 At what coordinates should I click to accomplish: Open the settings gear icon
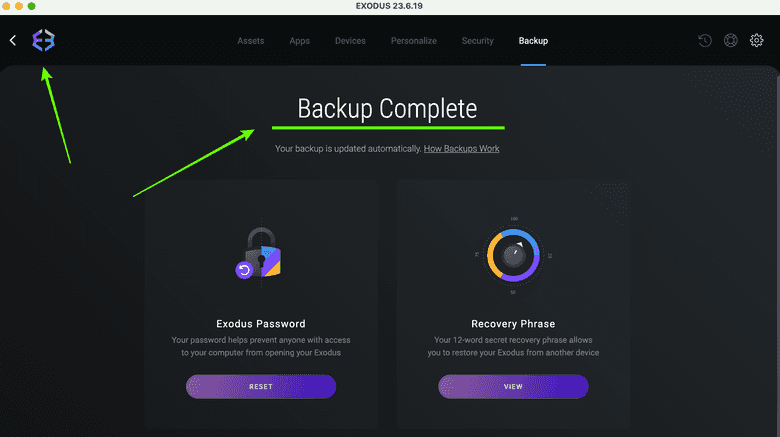757,41
